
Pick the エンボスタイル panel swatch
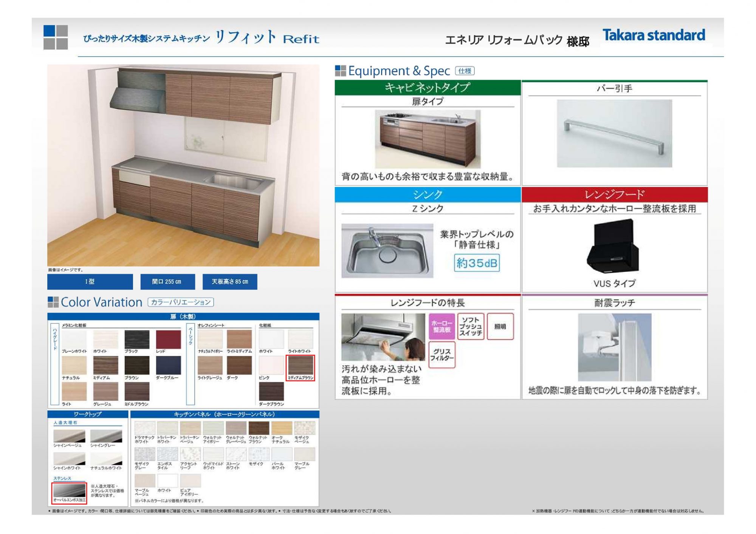tap(167, 454)
